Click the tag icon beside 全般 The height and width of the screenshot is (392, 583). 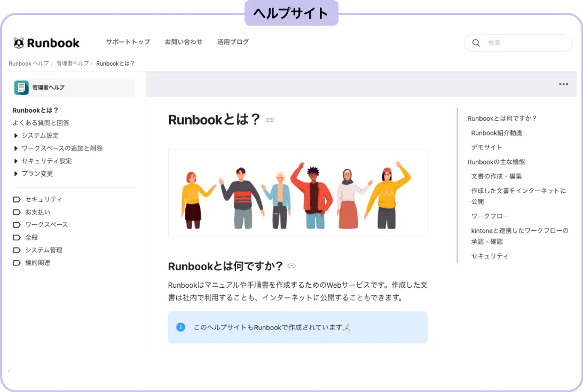(x=17, y=237)
